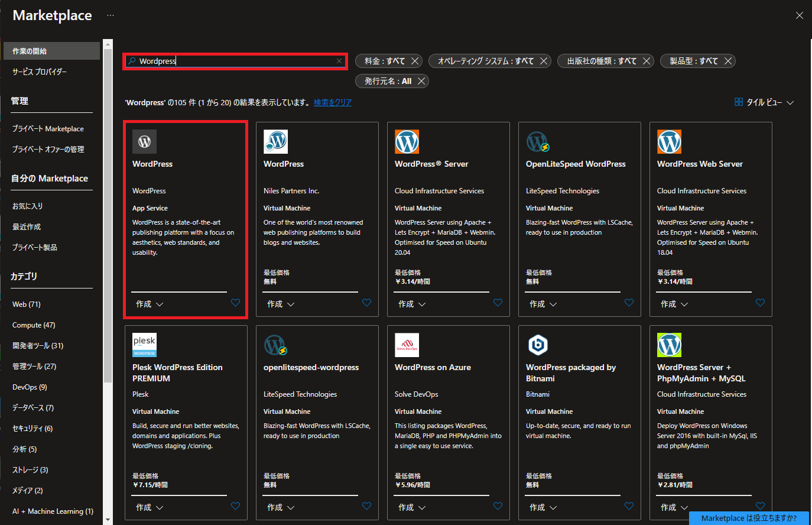Favorite the WordPress Web Server card

[x=760, y=303]
